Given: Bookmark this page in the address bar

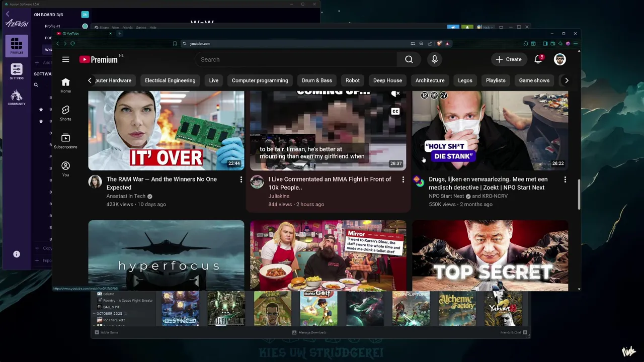Looking at the screenshot, I should [x=175, y=44].
